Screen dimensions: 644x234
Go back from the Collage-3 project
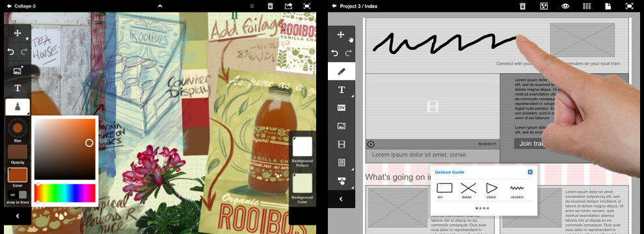pos(9,6)
